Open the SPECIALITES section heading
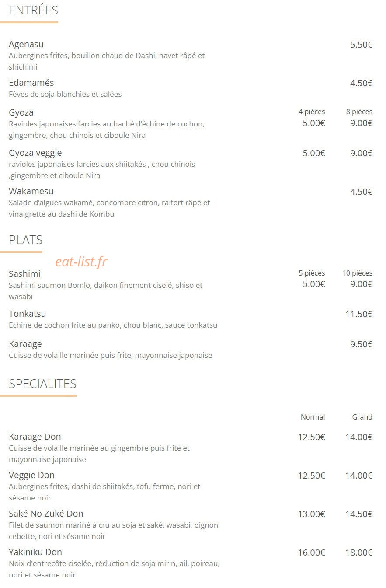 [42, 384]
